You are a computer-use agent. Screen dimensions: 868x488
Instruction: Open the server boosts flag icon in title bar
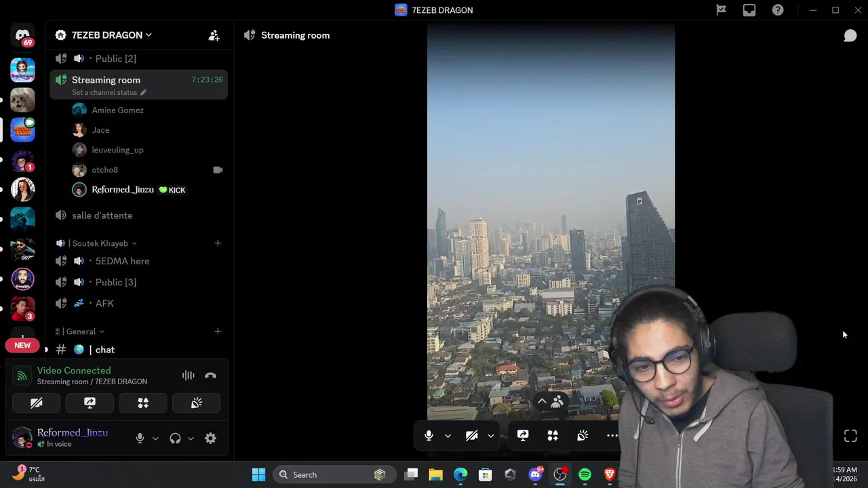pyautogui.click(x=721, y=10)
